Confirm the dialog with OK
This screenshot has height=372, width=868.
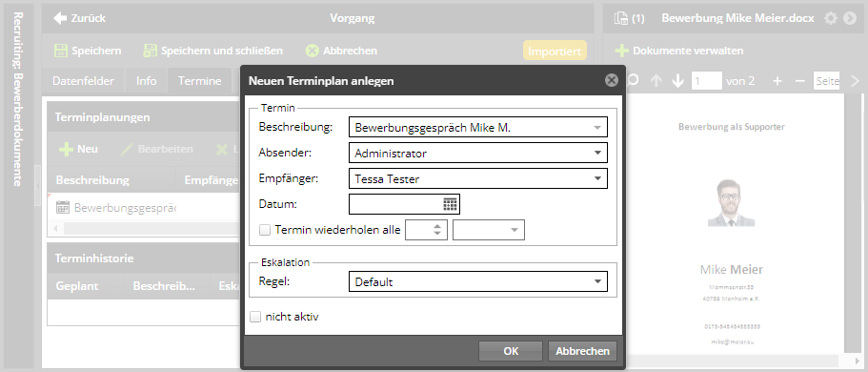pos(511,351)
